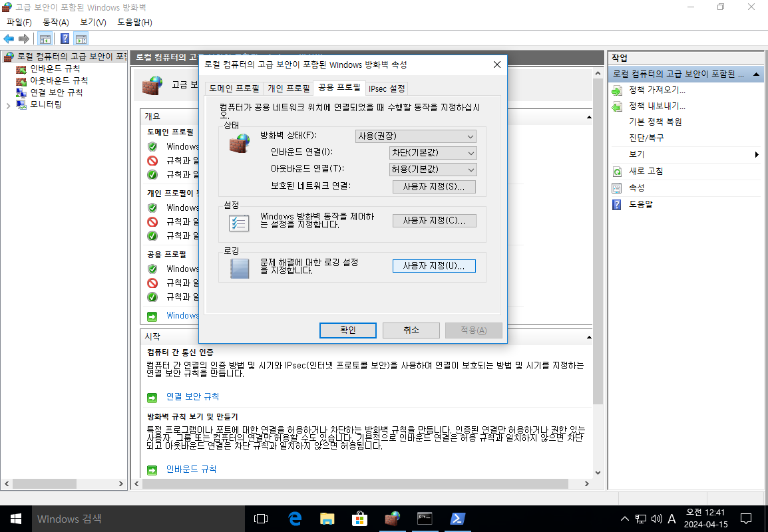Switch to IPsec 설정 tab
This screenshot has height=532, width=768.
click(x=387, y=88)
